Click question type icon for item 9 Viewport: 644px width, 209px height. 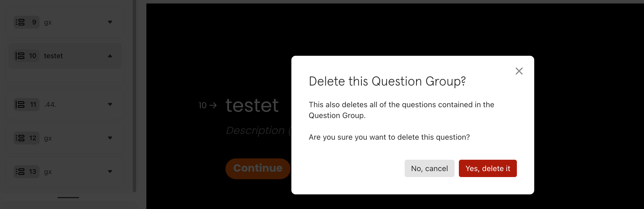tap(20, 22)
